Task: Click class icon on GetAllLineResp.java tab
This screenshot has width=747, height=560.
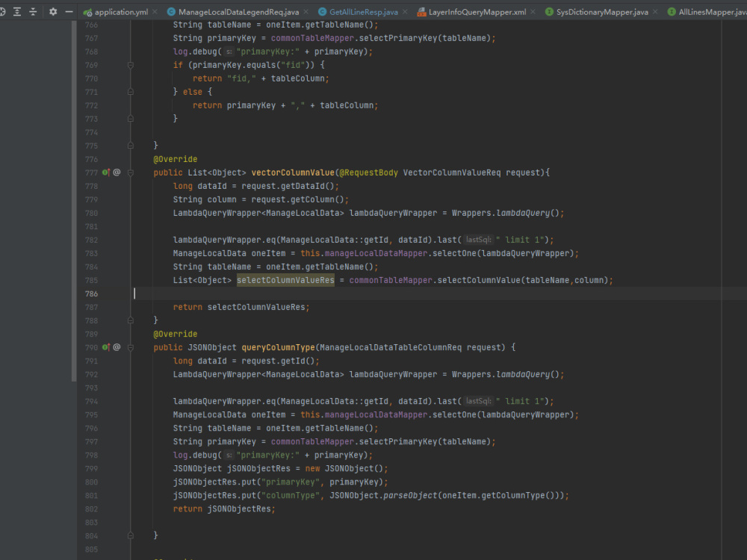Action: click(323, 12)
